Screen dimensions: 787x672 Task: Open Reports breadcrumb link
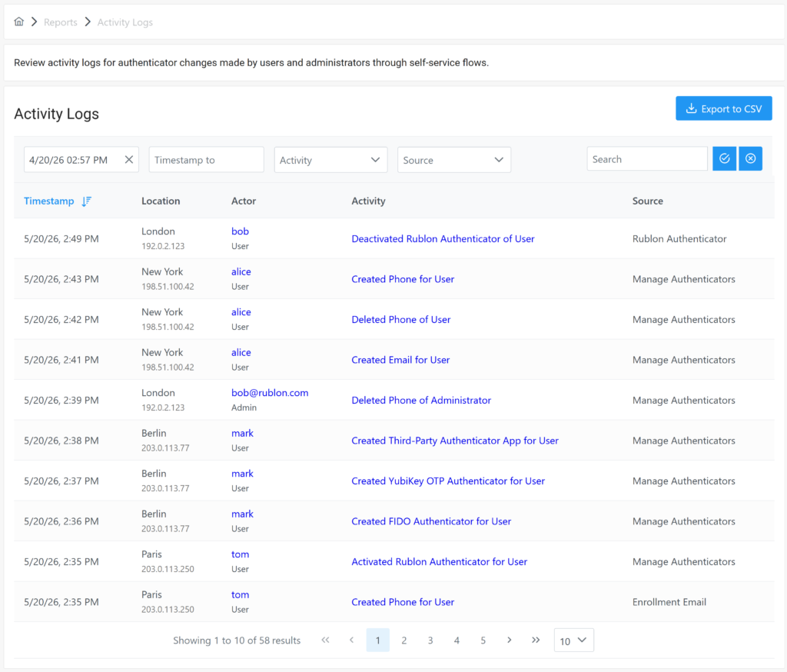[x=60, y=22]
